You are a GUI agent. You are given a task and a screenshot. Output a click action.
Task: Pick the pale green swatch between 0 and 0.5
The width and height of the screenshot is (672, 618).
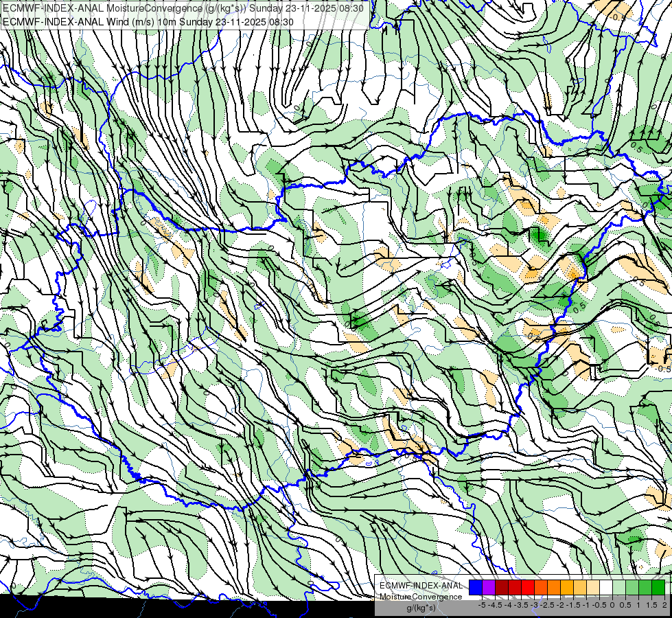tap(619, 587)
